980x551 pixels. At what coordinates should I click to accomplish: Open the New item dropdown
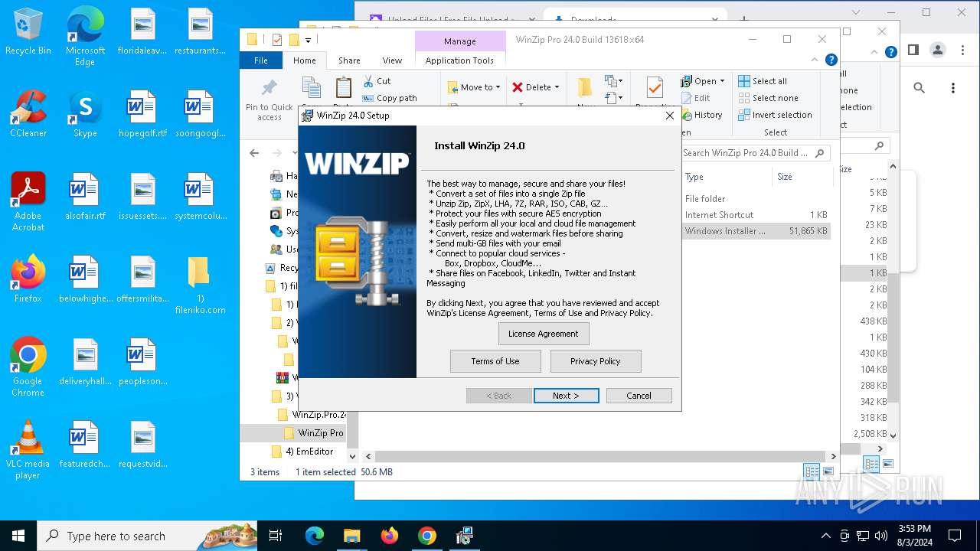click(613, 81)
